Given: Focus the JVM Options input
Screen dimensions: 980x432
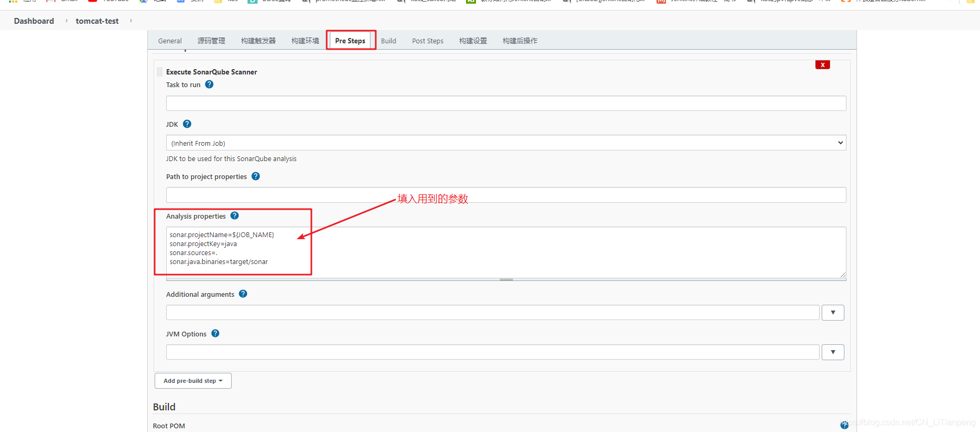Looking at the screenshot, I should coord(492,352).
